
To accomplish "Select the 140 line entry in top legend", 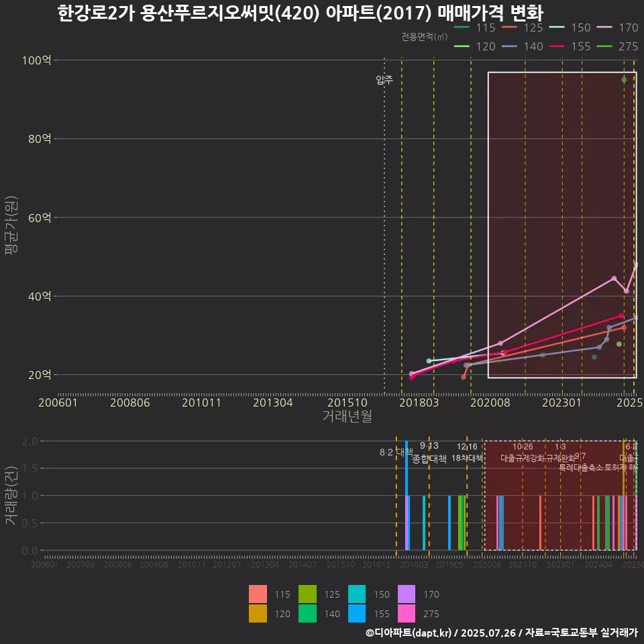I will (x=523, y=46).
